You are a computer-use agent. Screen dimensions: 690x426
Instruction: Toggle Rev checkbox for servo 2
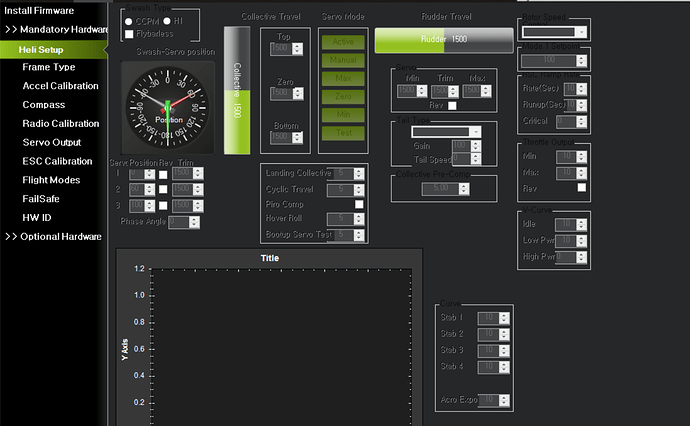163,189
